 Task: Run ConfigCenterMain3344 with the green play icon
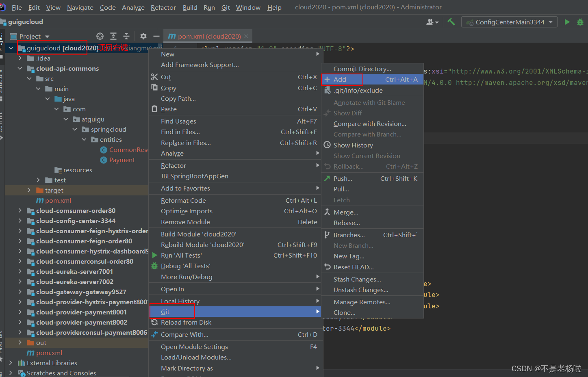[x=567, y=22]
